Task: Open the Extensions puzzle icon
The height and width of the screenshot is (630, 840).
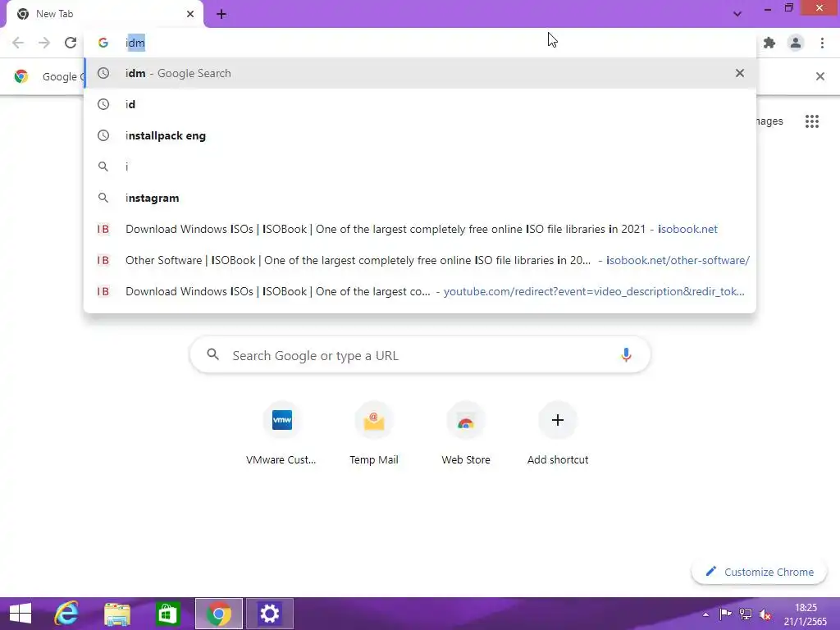Action: click(769, 43)
